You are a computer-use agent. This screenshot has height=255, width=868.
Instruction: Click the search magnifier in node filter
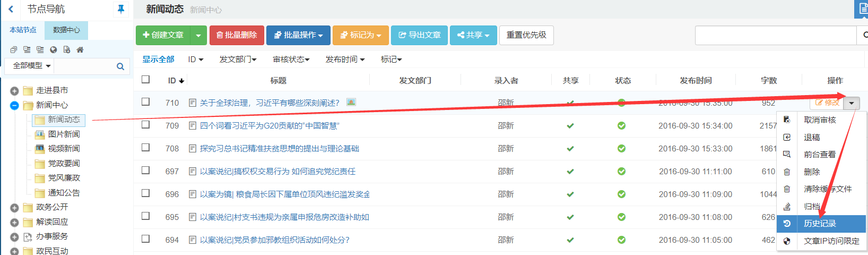(x=120, y=66)
